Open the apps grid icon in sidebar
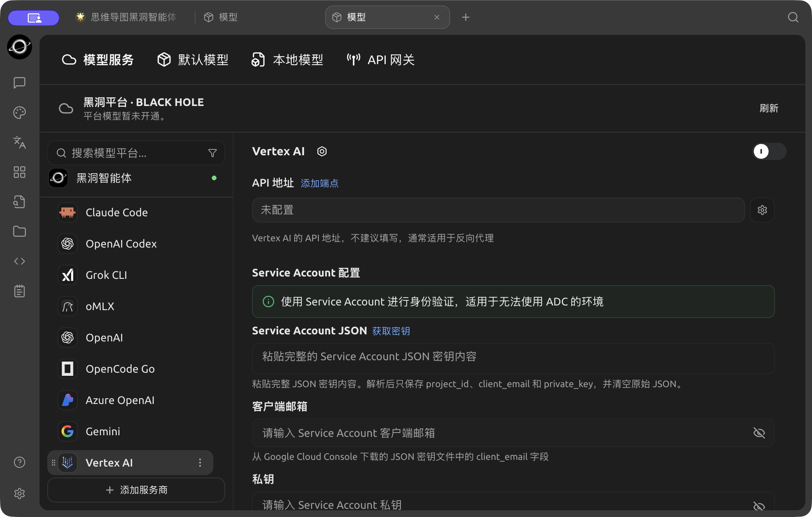This screenshot has width=812, height=517. [x=20, y=172]
